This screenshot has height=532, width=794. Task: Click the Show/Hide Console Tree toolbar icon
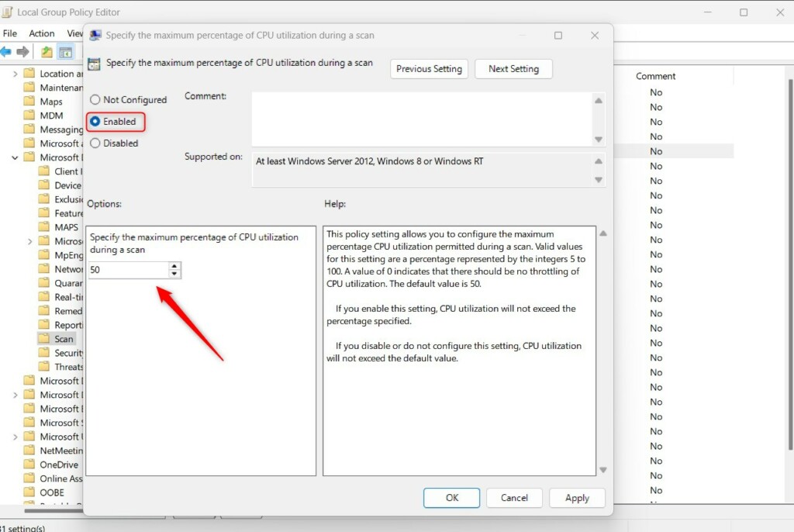pyautogui.click(x=67, y=52)
